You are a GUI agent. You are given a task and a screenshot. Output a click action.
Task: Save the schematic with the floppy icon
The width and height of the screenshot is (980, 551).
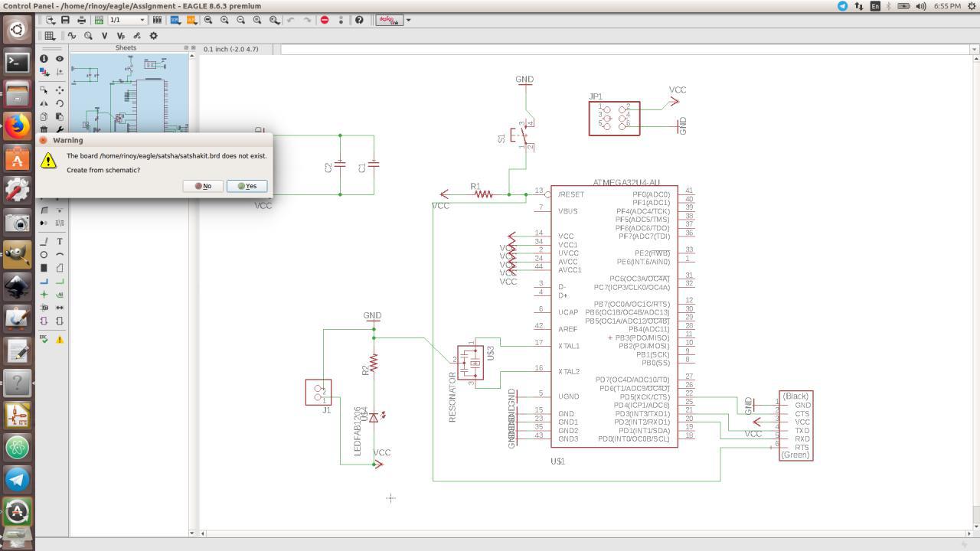(x=65, y=20)
